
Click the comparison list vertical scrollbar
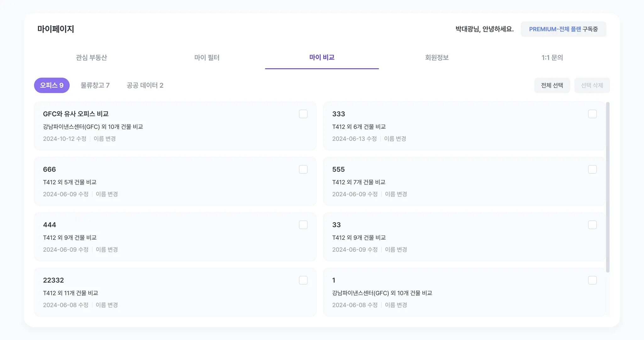click(608, 187)
